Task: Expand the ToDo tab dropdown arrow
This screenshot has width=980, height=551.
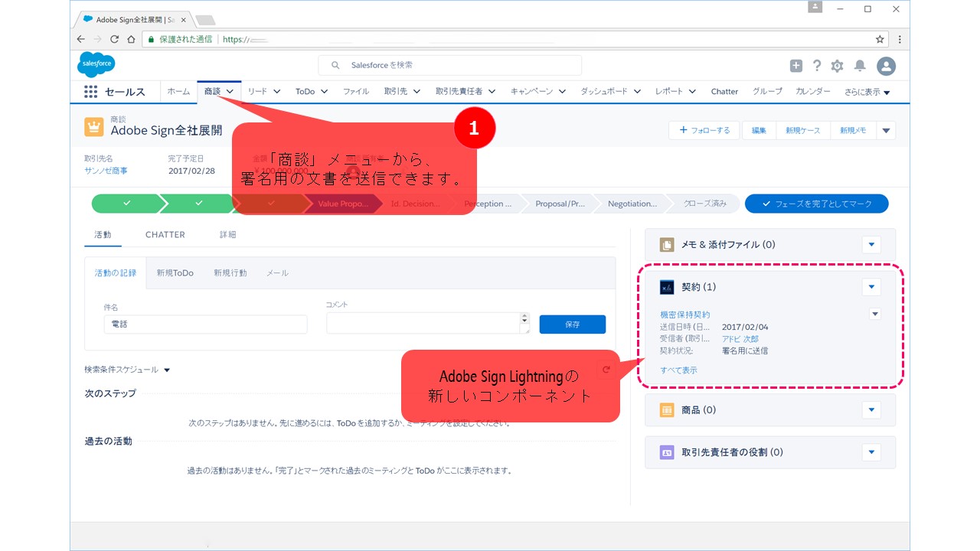Action: (x=324, y=91)
